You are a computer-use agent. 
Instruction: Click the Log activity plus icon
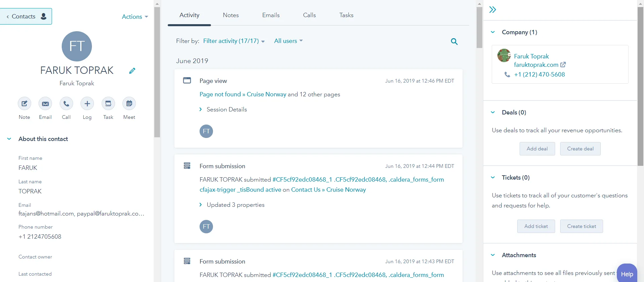[x=87, y=104]
